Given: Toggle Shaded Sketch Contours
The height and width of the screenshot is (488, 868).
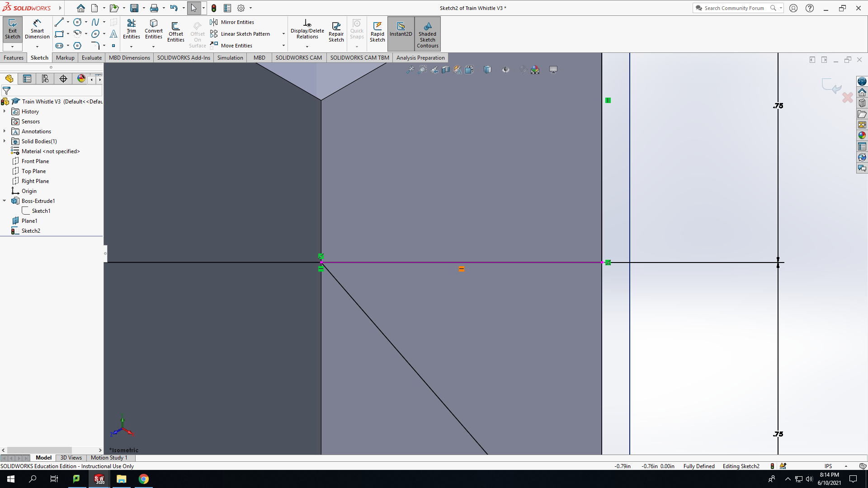Looking at the screenshot, I should [x=427, y=34].
